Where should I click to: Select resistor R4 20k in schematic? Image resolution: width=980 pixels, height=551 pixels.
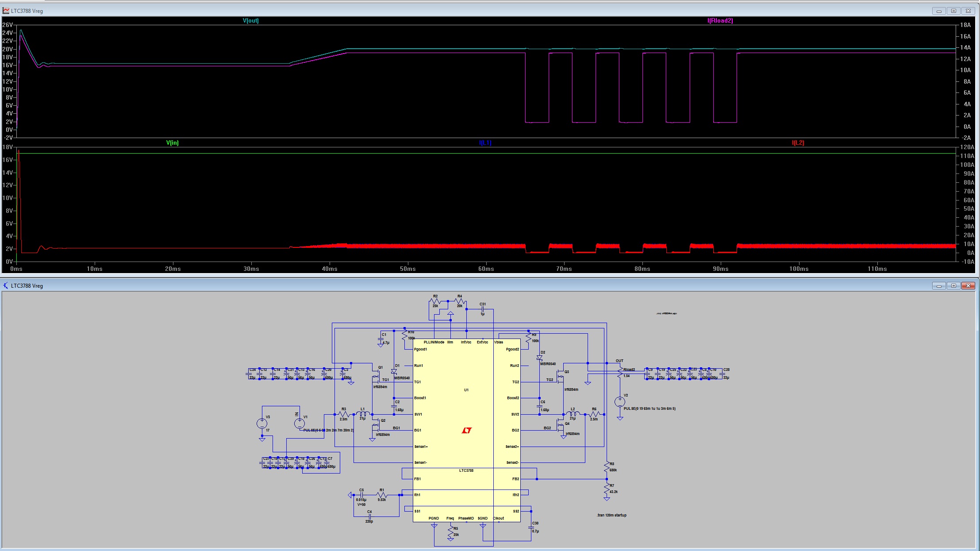459,301
